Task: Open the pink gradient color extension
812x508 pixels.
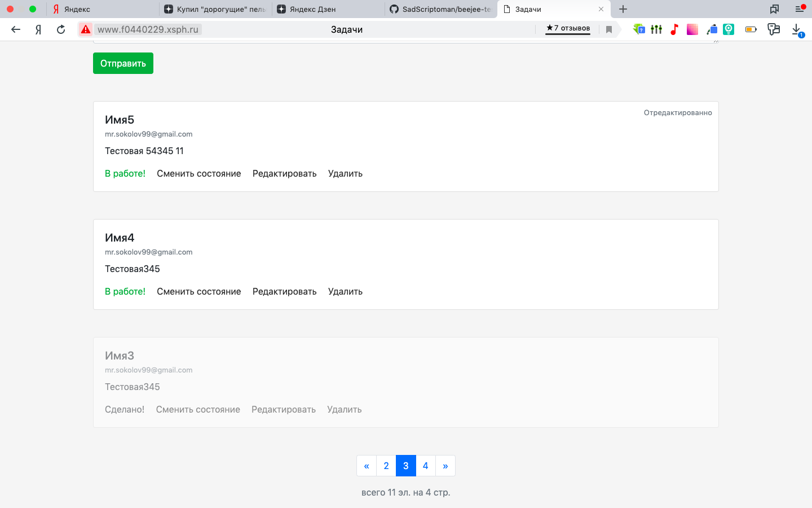Action: coord(692,29)
